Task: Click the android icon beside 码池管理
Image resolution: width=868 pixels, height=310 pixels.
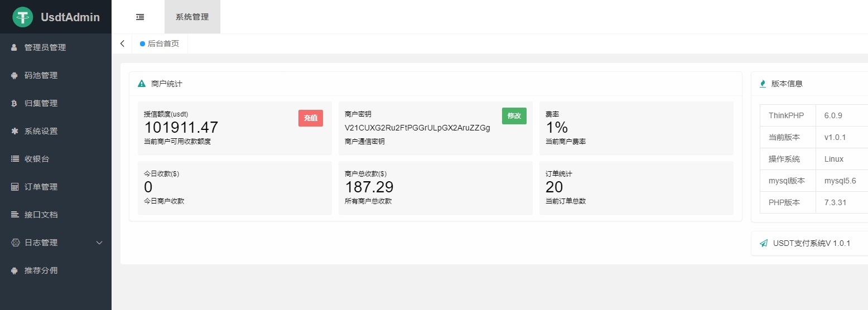Action: (x=15, y=76)
